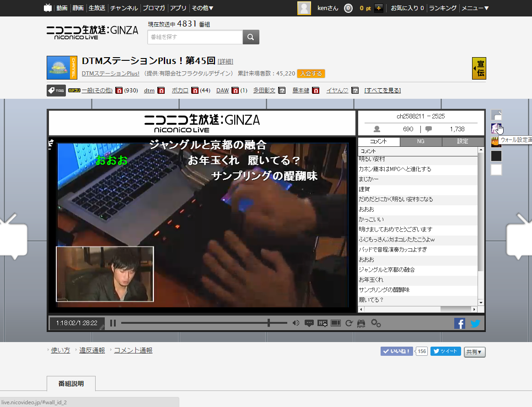Click the TAG label icon

coord(56,91)
